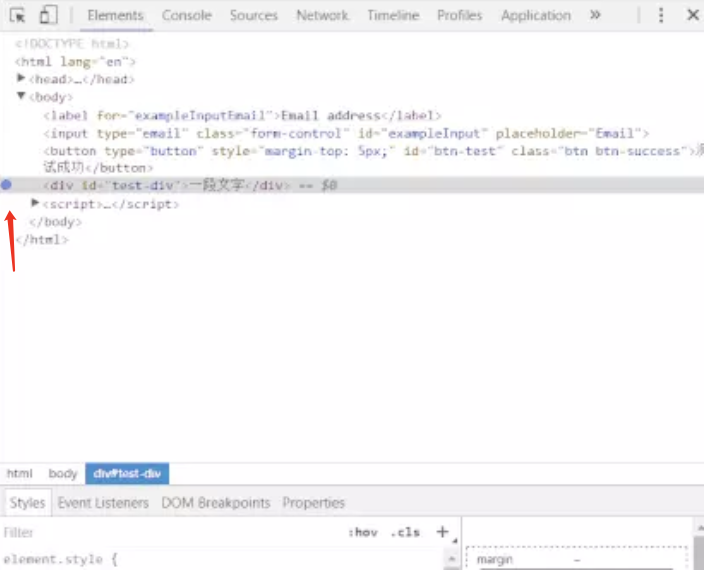
Task: Select the closing html tag
Action: point(42,239)
